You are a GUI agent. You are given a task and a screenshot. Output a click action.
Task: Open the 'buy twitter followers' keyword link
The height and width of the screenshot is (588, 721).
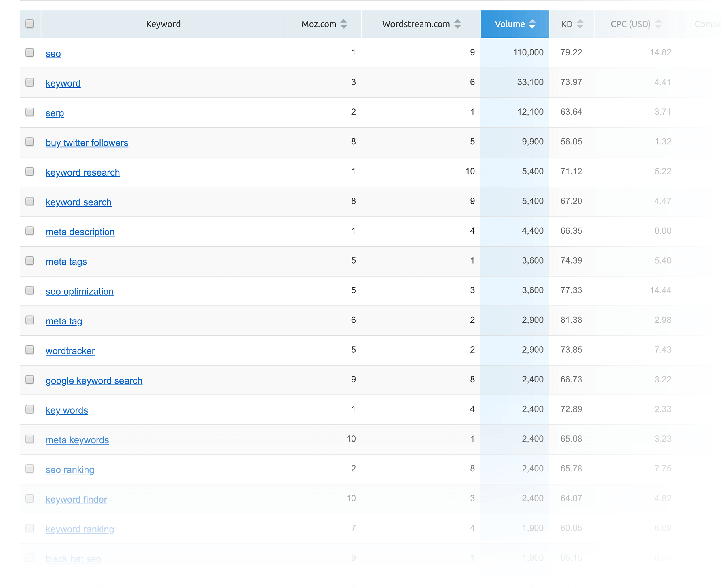click(x=86, y=142)
